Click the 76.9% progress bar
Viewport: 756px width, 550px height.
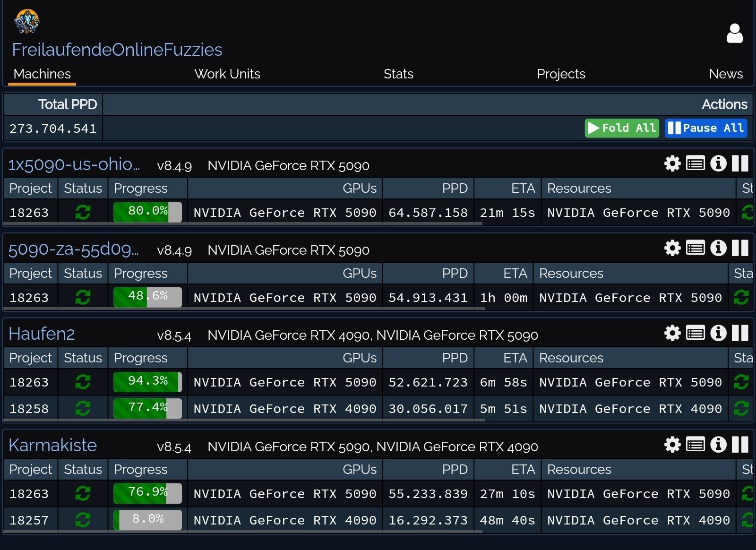pyautogui.click(x=147, y=493)
